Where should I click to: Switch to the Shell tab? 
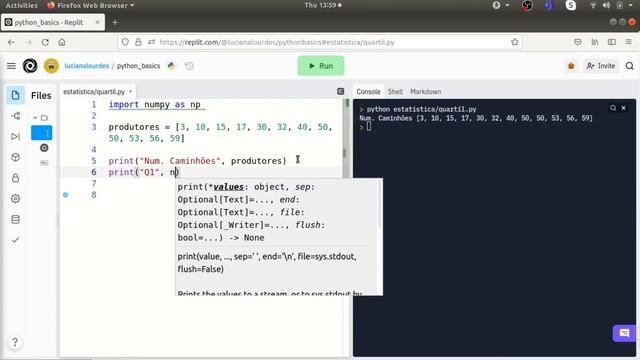click(x=395, y=91)
